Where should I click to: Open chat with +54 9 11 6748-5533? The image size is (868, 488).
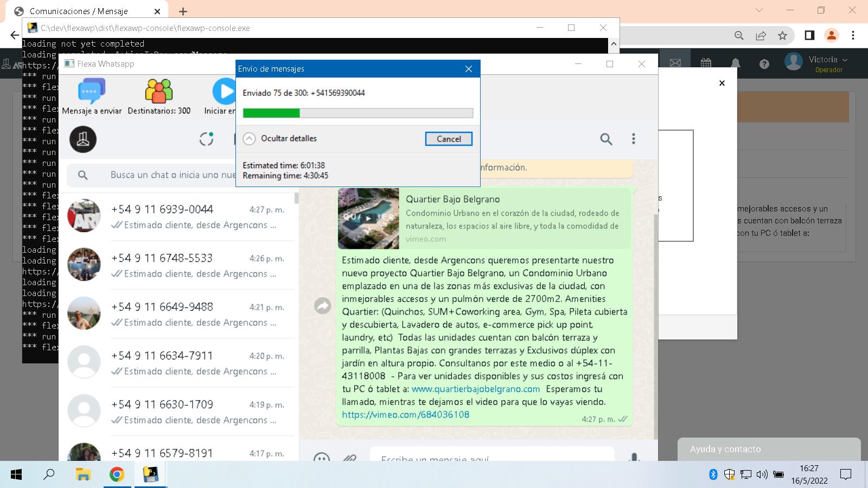(x=179, y=265)
